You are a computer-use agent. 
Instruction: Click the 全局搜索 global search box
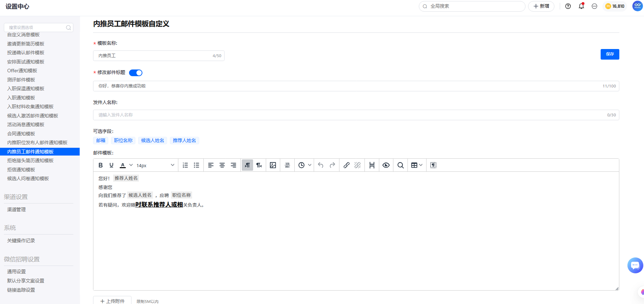[x=472, y=6]
